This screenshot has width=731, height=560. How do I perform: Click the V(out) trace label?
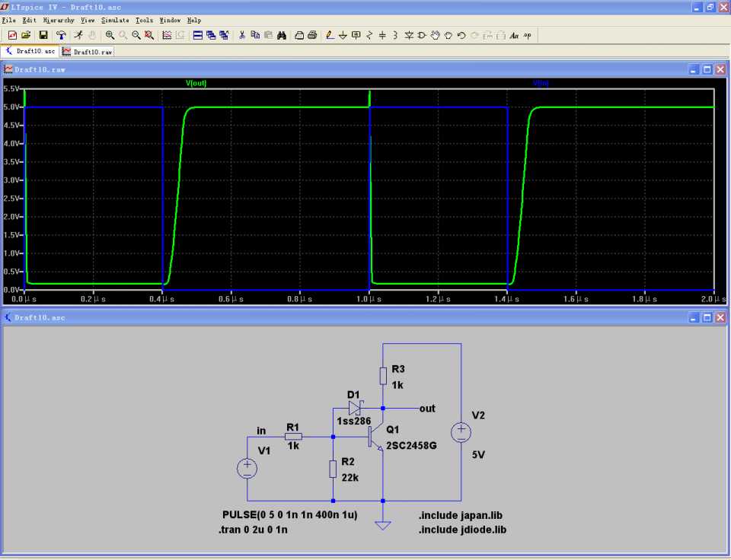click(x=196, y=83)
